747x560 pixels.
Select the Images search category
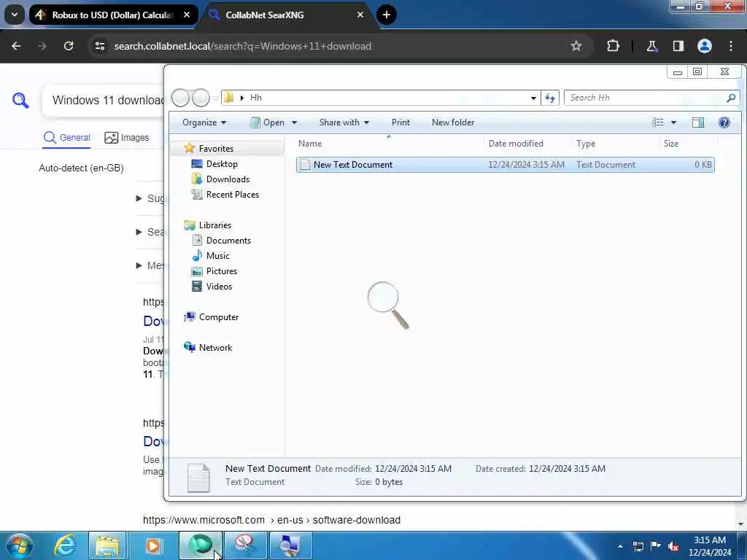(127, 138)
